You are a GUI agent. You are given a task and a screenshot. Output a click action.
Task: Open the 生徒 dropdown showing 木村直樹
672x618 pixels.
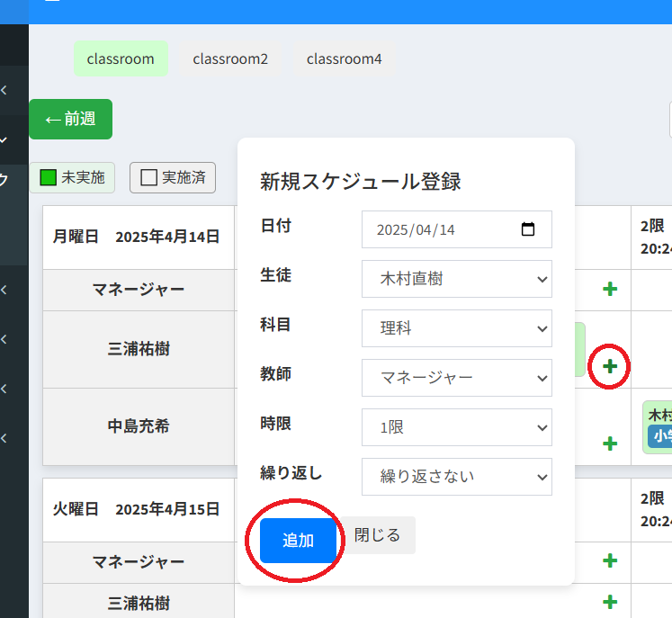(456, 279)
